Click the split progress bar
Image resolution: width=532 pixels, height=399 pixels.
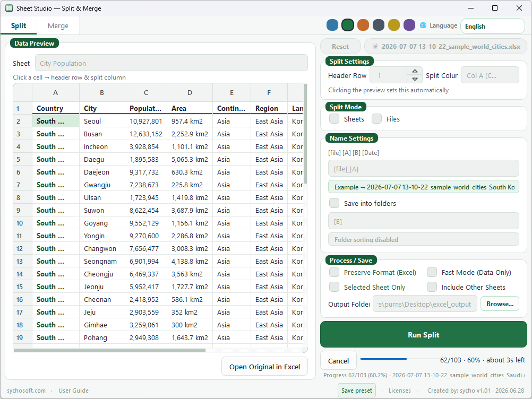399,359
